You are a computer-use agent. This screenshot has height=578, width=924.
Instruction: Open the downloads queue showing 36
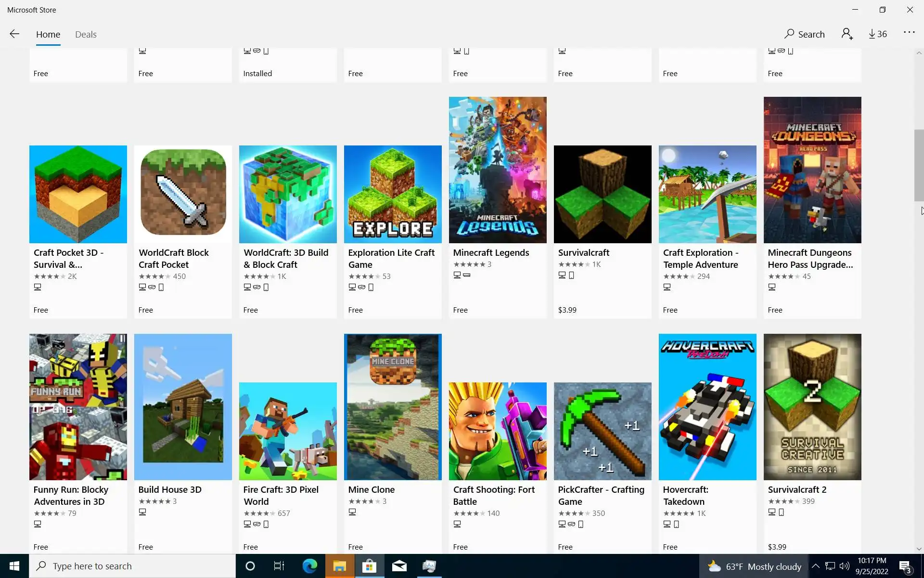tap(878, 34)
